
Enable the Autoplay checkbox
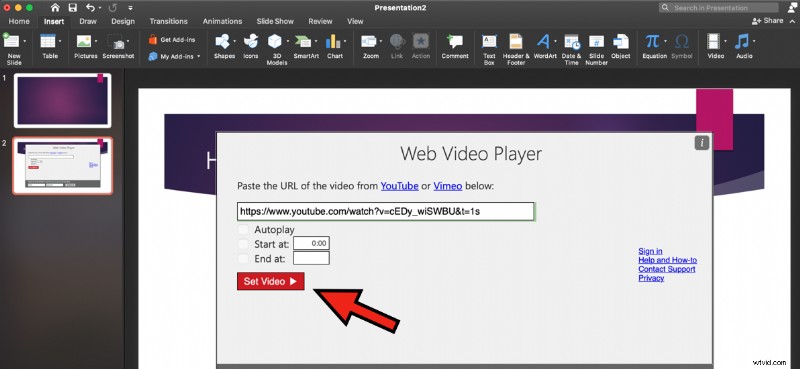[243, 230]
